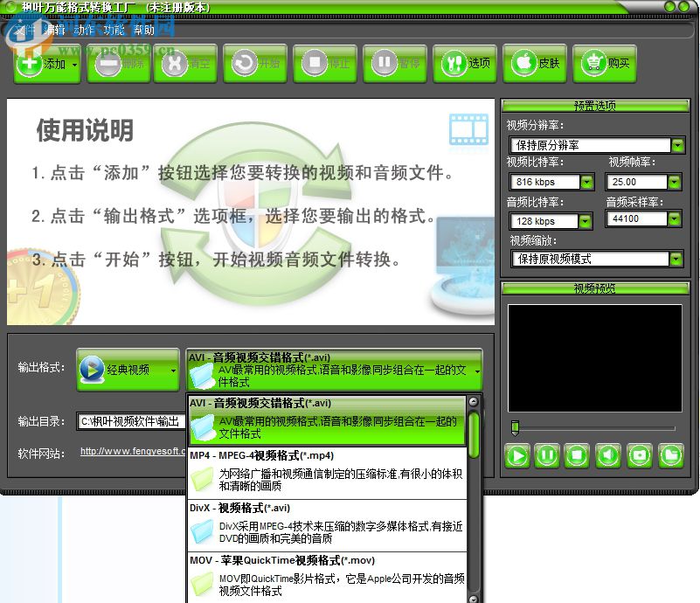Mute preview audio with the speaker icon
This screenshot has height=603, width=700.
pyautogui.click(x=609, y=456)
